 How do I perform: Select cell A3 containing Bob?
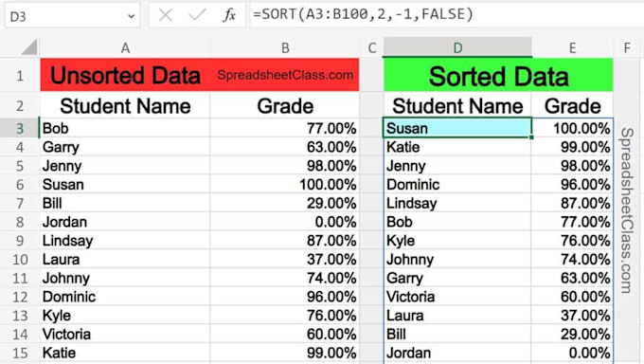point(125,128)
